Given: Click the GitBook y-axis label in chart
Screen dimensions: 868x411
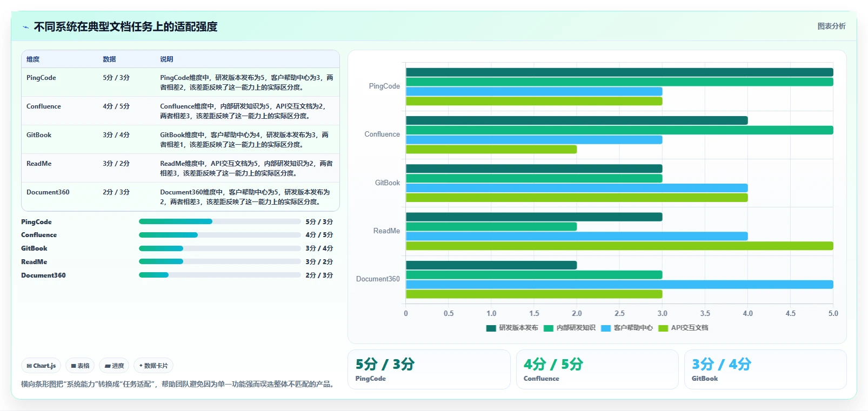Looking at the screenshot, I should [388, 183].
